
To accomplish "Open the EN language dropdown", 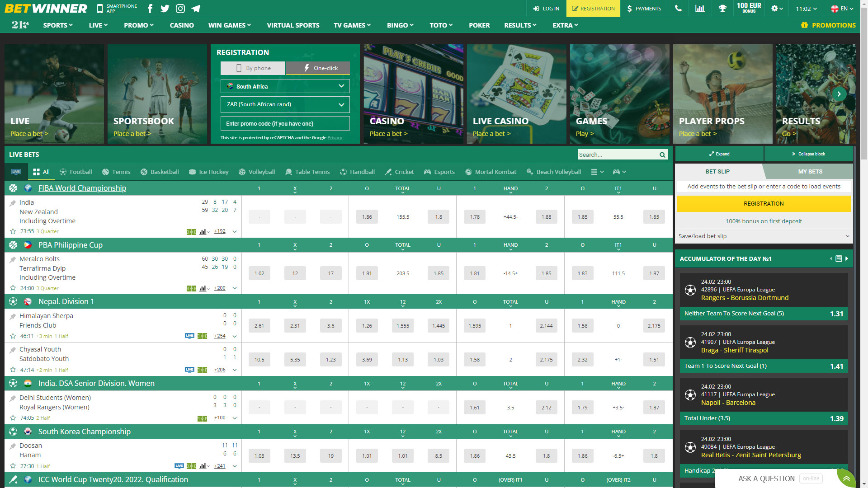I will [x=842, y=9].
